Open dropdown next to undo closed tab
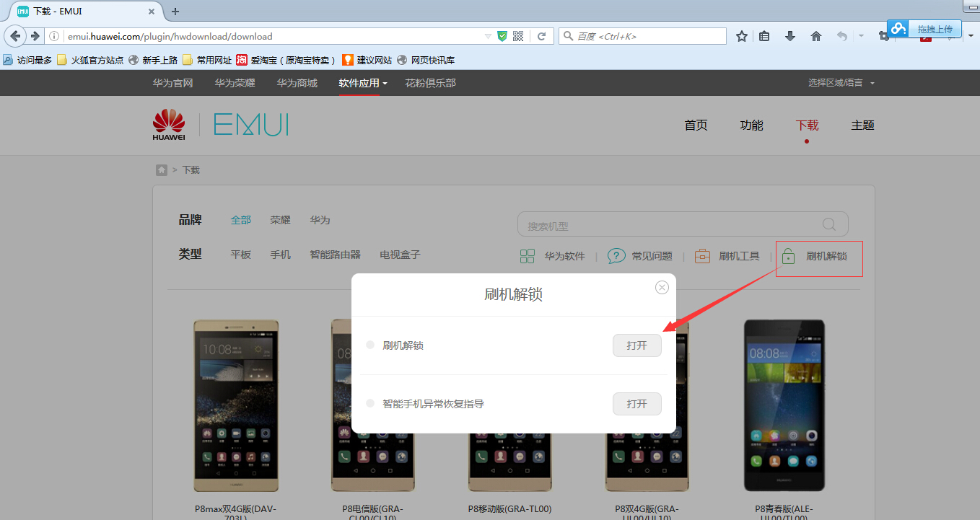 [x=861, y=36]
